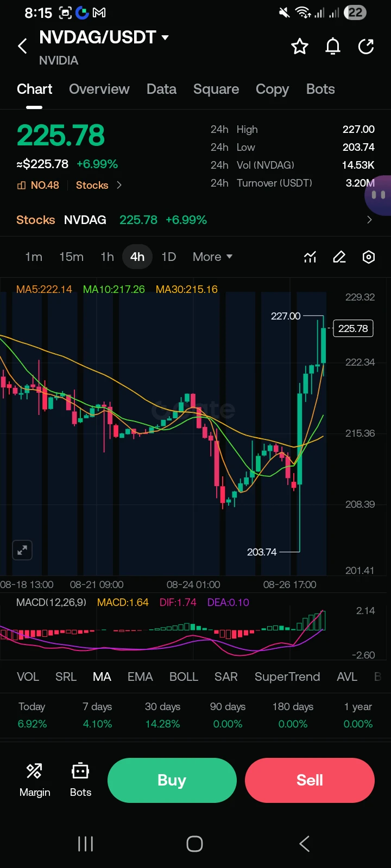
Task: Toggle the EMA indicator
Action: click(140, 676)
